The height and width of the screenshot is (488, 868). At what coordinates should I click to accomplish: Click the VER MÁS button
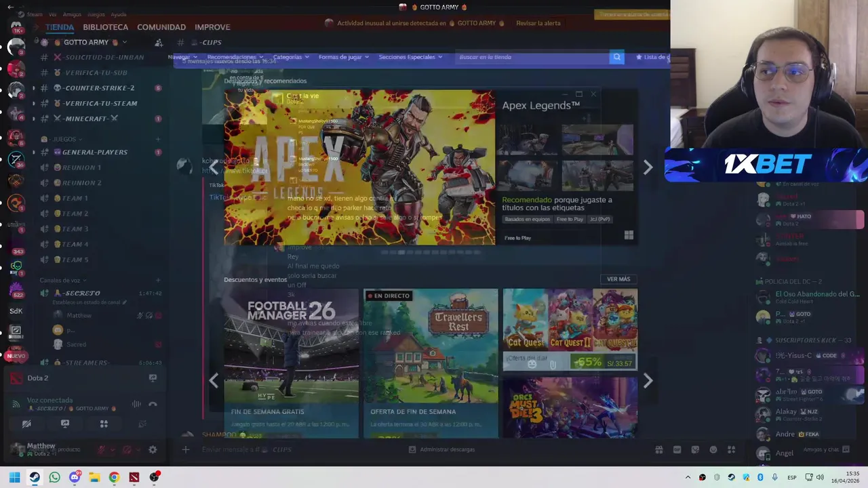618,279
